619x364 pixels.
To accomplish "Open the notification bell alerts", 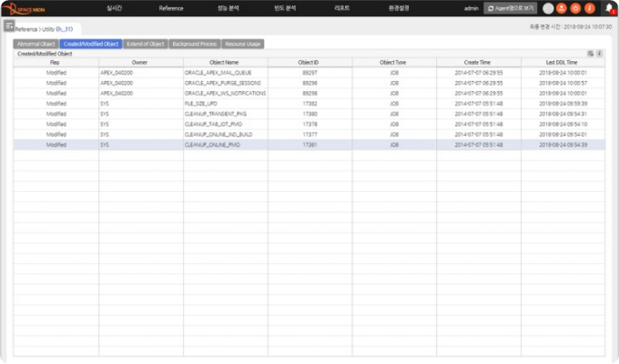I will click(608, 8).
